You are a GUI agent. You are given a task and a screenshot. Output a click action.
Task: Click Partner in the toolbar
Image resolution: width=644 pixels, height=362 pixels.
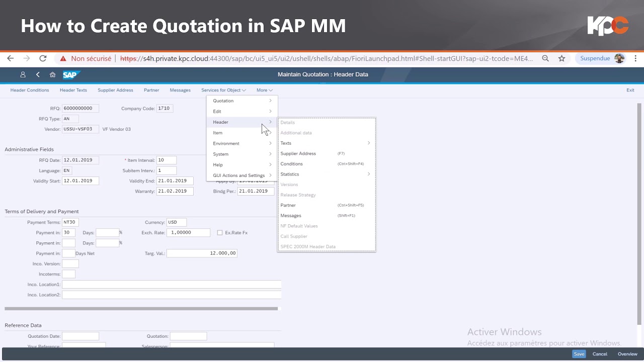[x=151, y=90]
